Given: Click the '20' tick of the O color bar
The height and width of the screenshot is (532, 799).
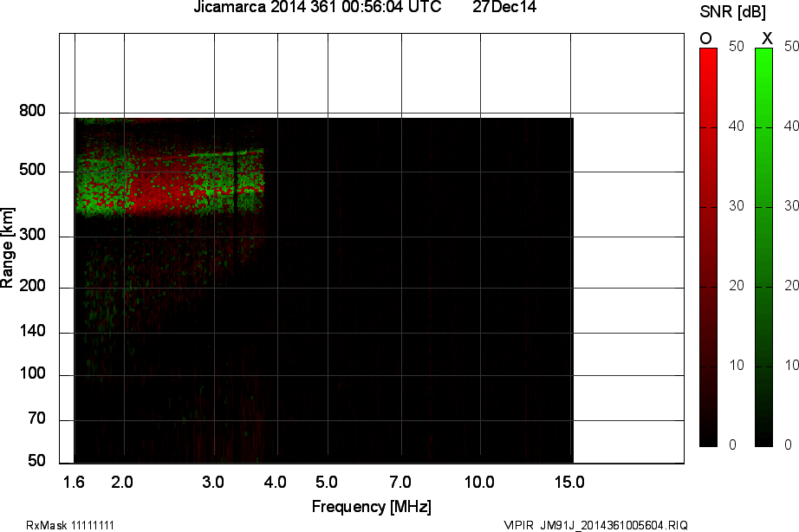Looking at the screenshot, I should click(x=737, y=286).
